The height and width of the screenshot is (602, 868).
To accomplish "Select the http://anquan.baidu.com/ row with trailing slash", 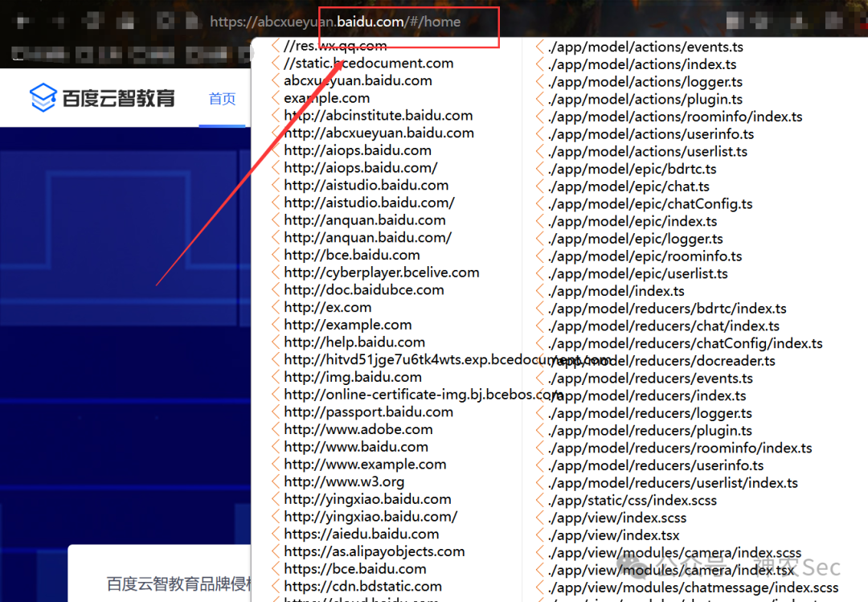I will [367, 238].
